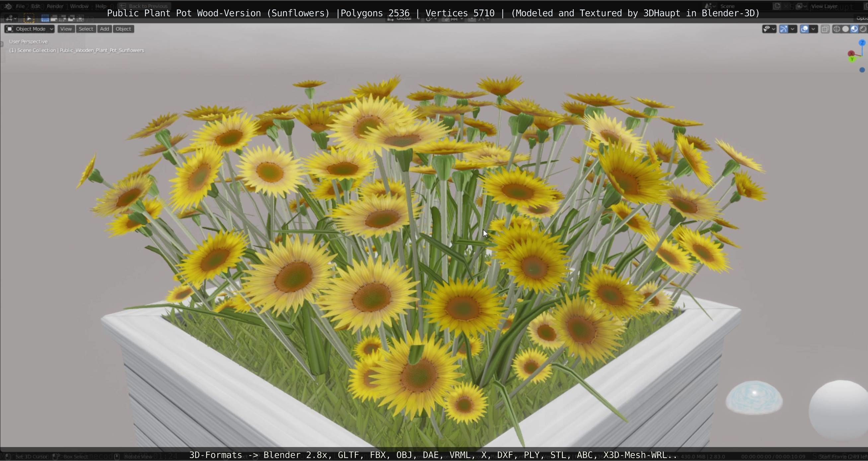The height and width of the screenshot is (461, 868).
Task: Open the Render menu
Action: [55, 6]
